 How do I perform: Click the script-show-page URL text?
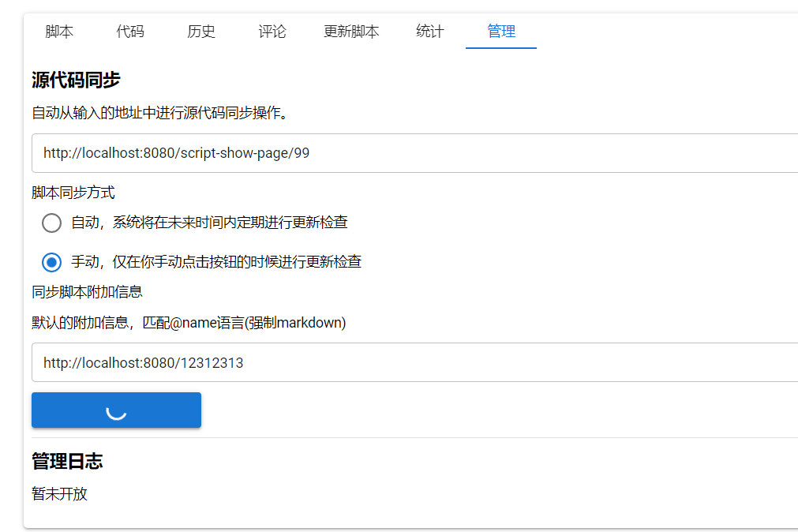tap(174, 153)
